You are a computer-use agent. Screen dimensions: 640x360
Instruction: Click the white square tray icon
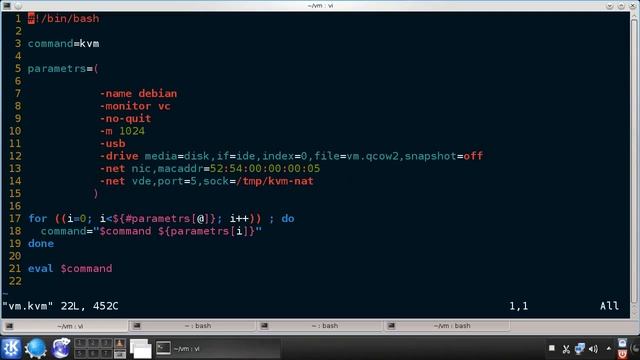pyautogui.click(x=551, y=348)
